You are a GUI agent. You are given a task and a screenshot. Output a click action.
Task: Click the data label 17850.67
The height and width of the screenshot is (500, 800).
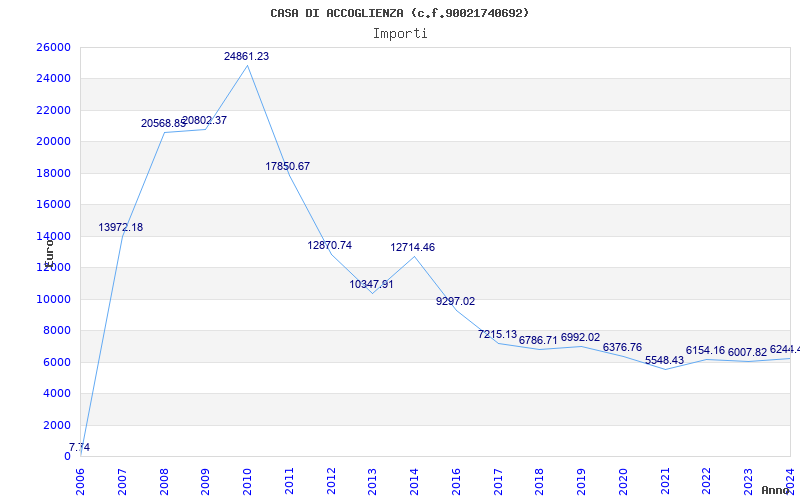287,166
